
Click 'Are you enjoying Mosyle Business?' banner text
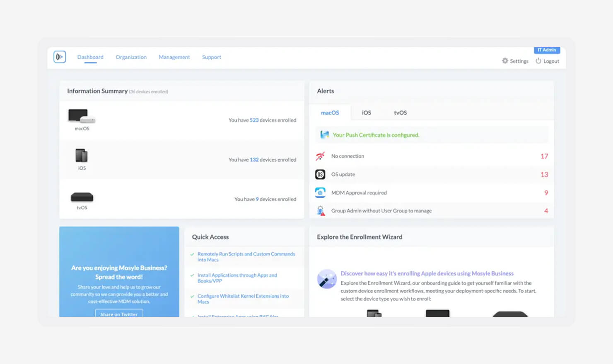[x=119, y=268]
